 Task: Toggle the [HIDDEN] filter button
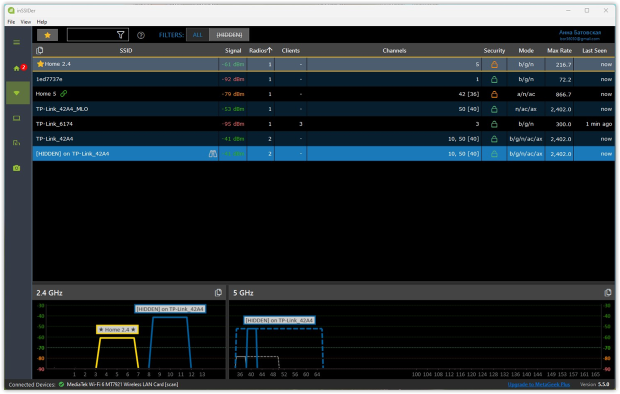229,35
